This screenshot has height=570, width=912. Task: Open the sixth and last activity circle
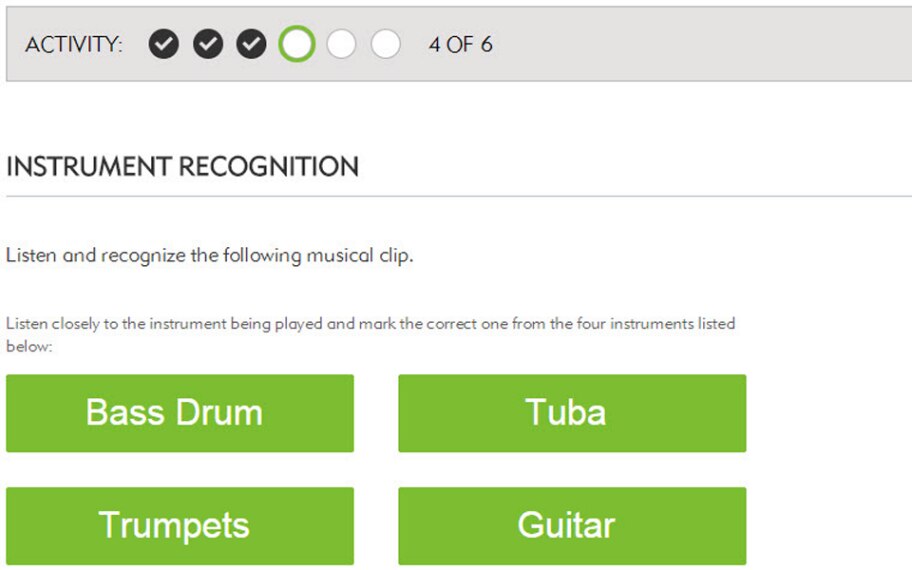click(385, 44)
